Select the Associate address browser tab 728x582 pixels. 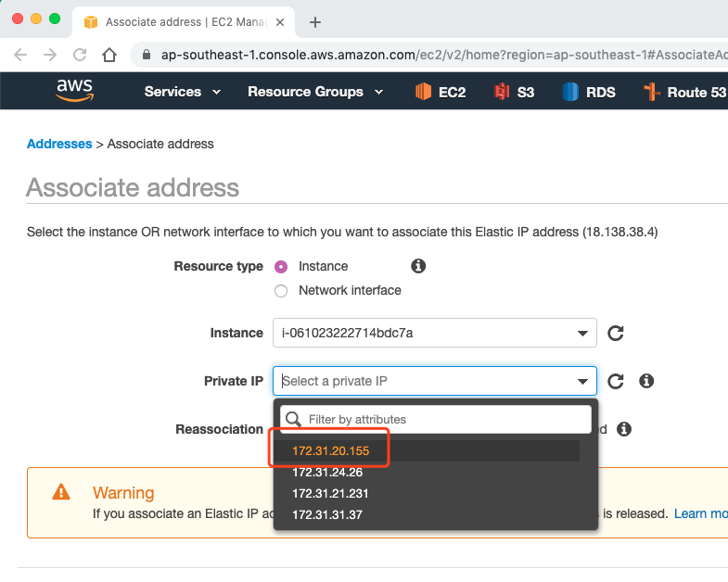point(184,22)
